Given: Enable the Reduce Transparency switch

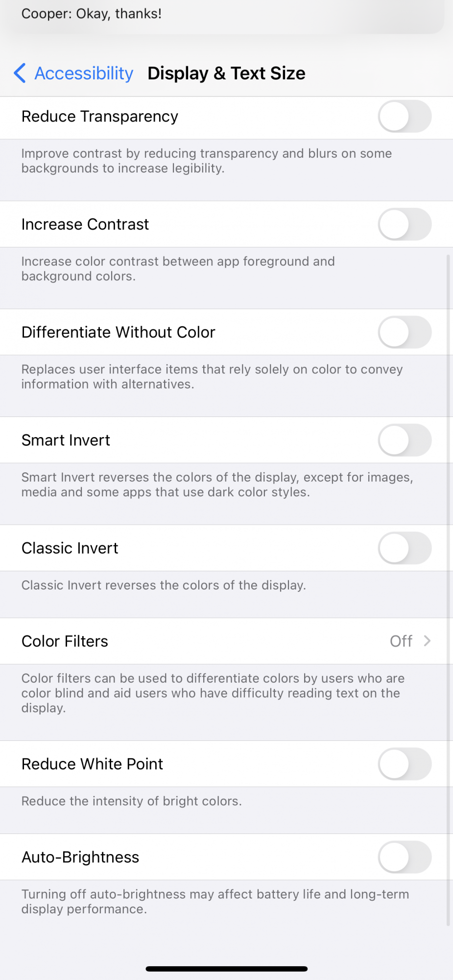Looking at the screenshot, I should (x=404, y=117).
